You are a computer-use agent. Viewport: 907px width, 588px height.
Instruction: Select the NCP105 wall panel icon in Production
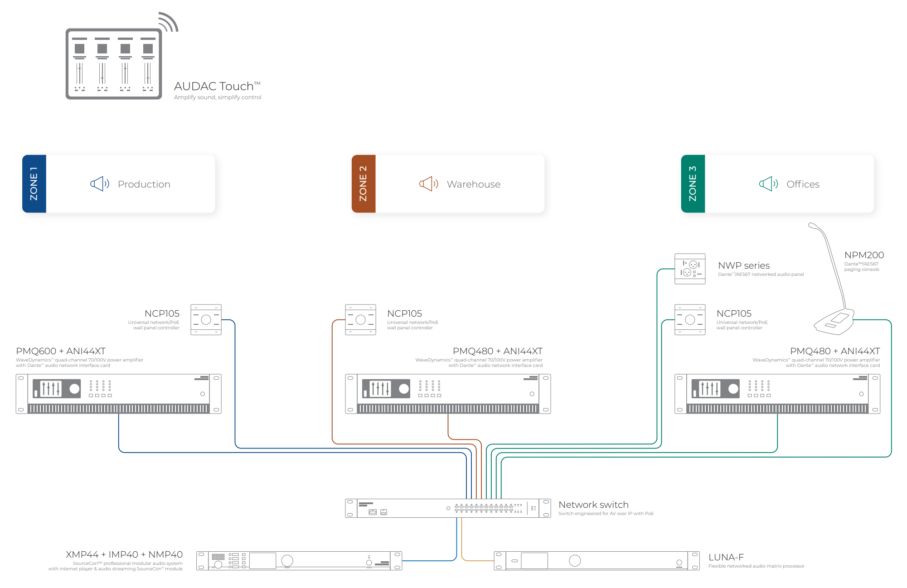pos(206,320)
